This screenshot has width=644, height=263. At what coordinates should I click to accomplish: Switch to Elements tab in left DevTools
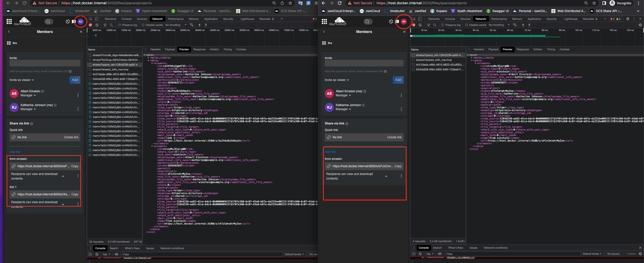tap(111, 19)
